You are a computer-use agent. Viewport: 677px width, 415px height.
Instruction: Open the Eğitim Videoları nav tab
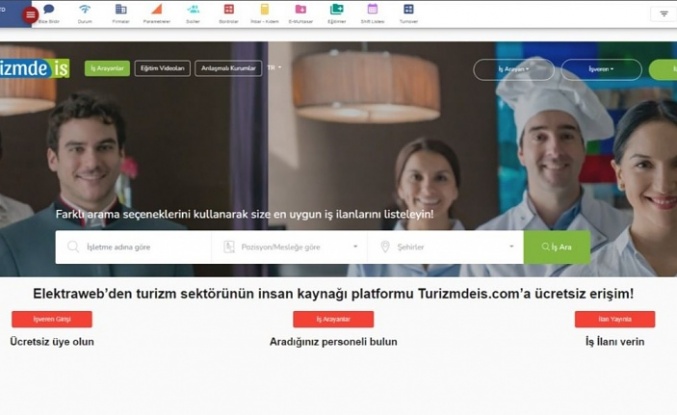point(162,68)
